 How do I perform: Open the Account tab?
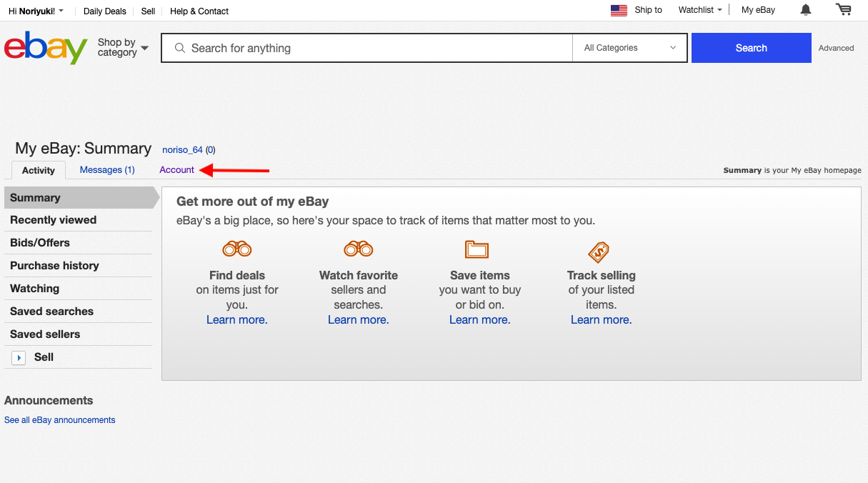[176, 170]
